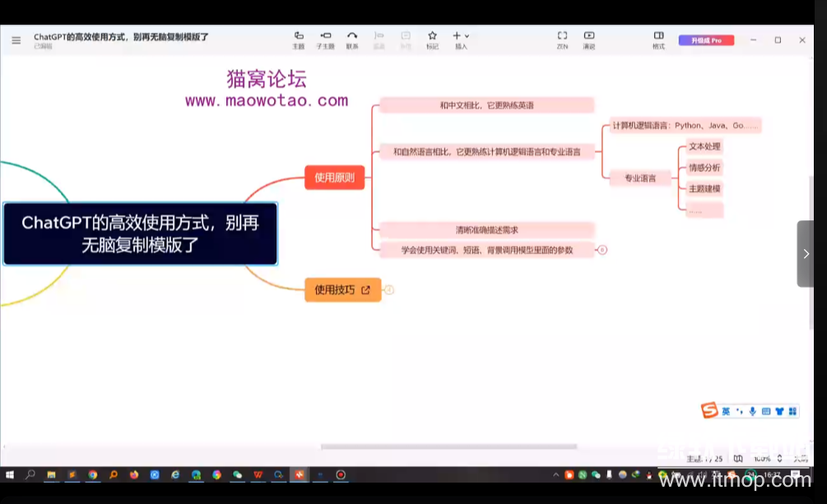Expand collapsed children of '学会使用关键词' node
Image resolution: width=827 pixels, height=504 pixels.
(x=602, y=250)
